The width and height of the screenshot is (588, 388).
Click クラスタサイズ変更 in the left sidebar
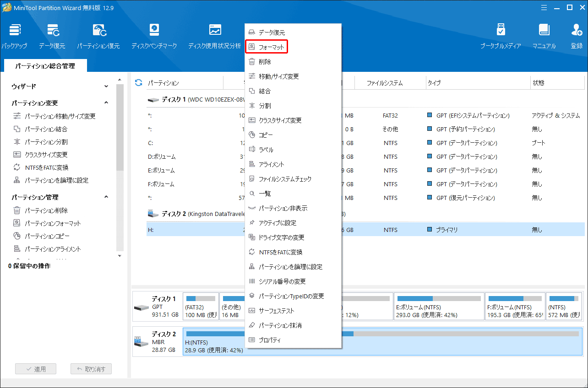click(40, 155)
